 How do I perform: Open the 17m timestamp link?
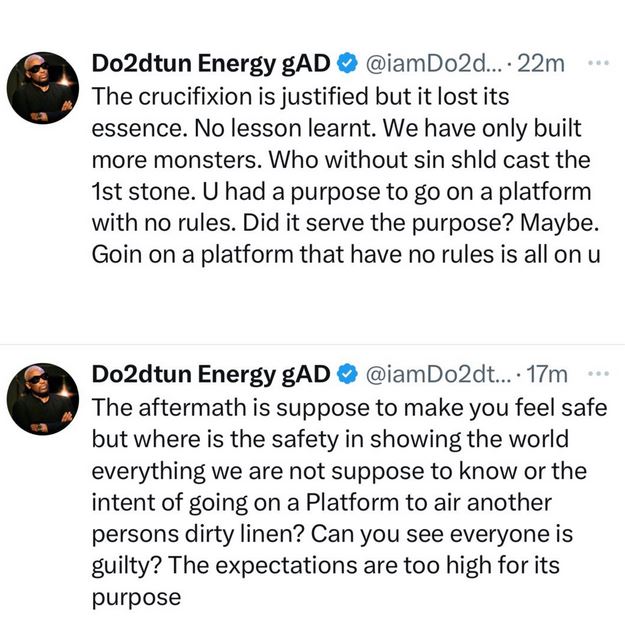tap(546, 376)
